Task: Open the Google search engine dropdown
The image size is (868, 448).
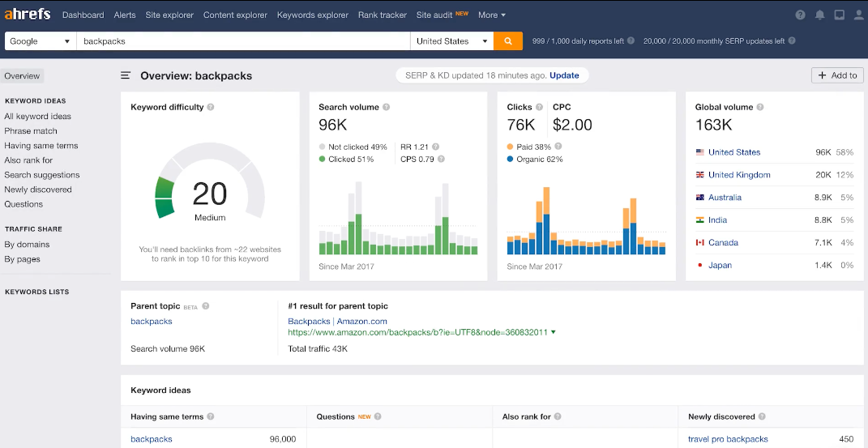Action: [x=41, y=41]
